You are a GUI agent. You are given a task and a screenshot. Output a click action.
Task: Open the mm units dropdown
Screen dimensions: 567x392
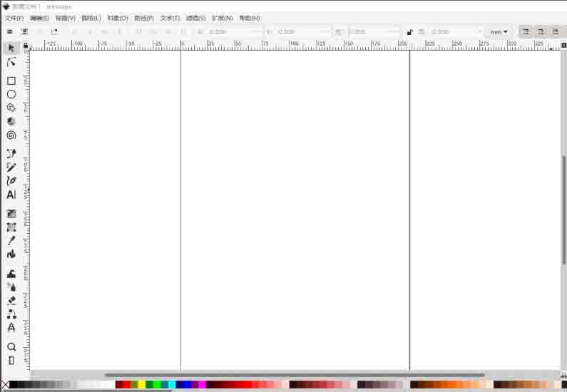pos(499,32)
